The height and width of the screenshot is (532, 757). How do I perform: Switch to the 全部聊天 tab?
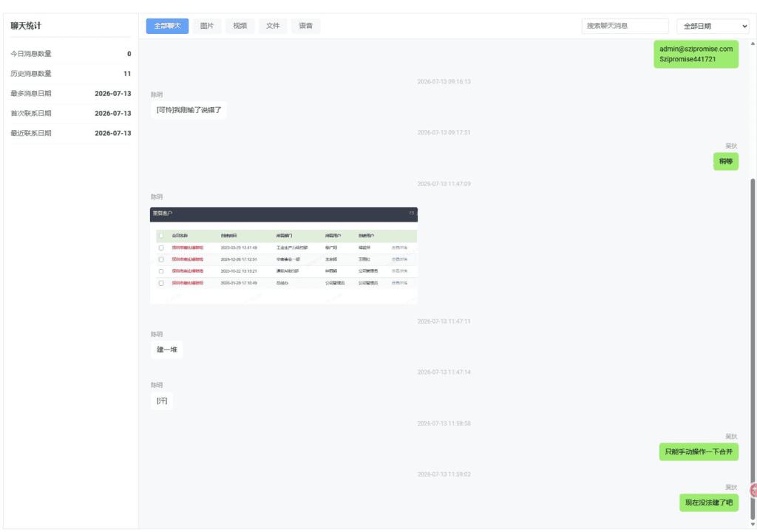167,26
